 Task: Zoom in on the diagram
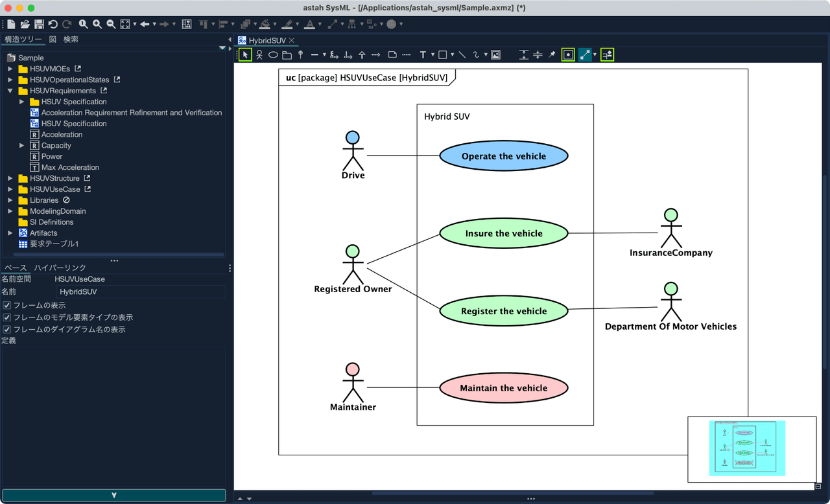[97, 24]
